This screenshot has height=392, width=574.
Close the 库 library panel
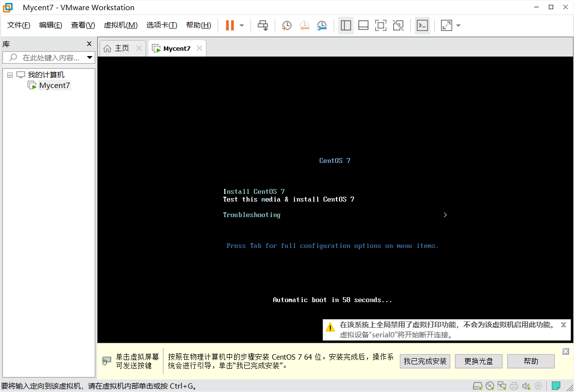89,44
